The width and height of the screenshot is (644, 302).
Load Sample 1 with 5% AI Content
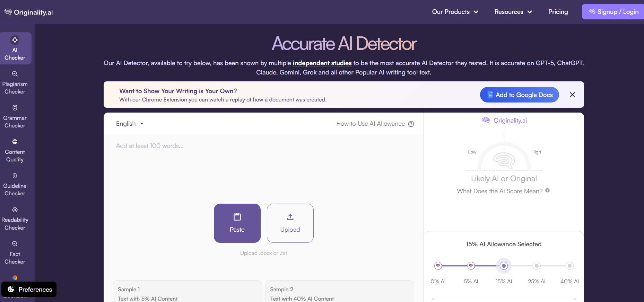tap(187, 291)
